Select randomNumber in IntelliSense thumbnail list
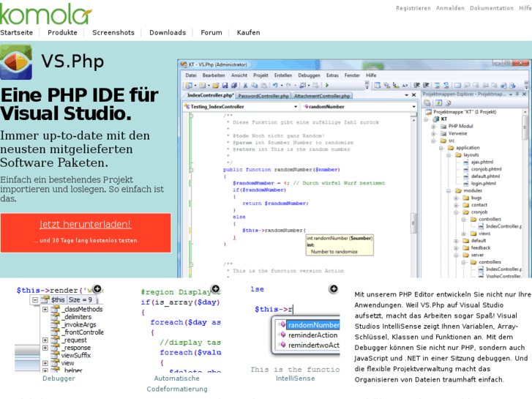The image size is (532, 399). (x=313, y=325)
